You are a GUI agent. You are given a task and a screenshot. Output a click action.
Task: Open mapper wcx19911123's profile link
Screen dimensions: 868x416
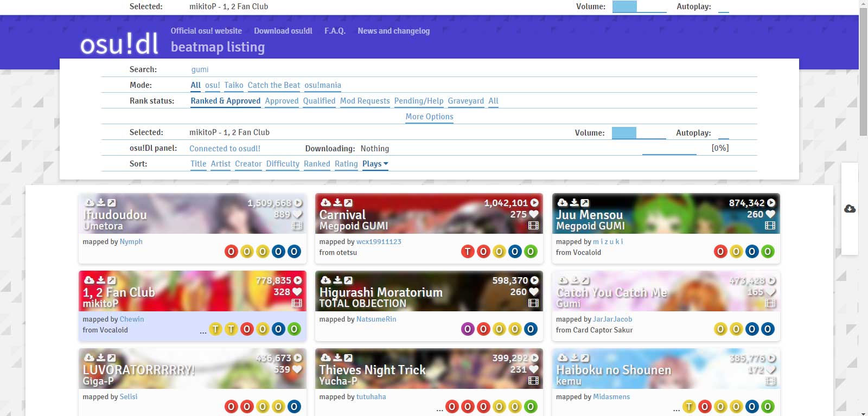(x=379, y=242)
